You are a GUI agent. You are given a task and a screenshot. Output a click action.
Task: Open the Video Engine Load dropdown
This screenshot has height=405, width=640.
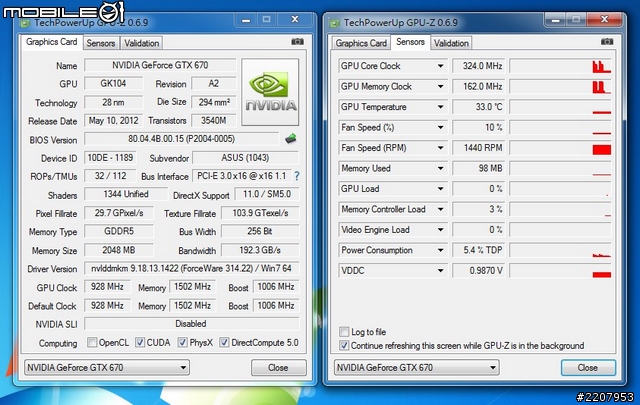pyautogui.click(x=440, y=229)
